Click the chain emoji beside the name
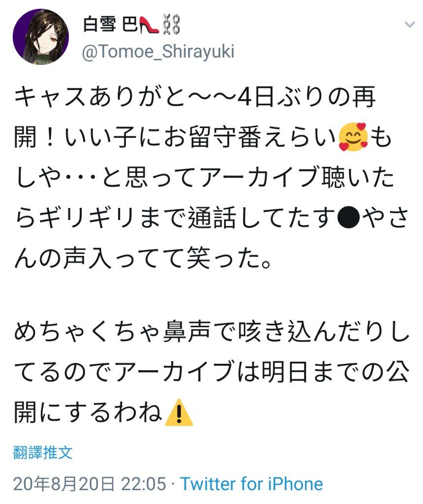This screenshot has height=504, width=423. click(x=171, y=25)
